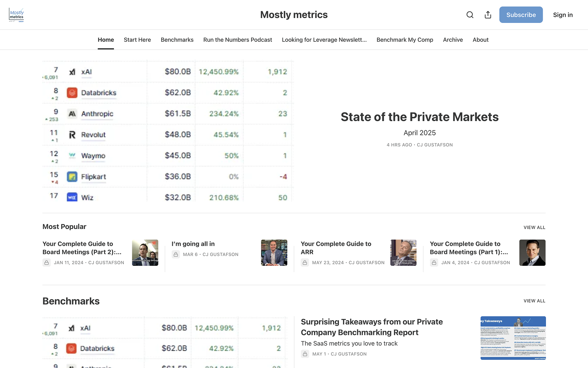Click View All for Benchmarks section
The image size is (588, 368).
(x=535, y=301)
